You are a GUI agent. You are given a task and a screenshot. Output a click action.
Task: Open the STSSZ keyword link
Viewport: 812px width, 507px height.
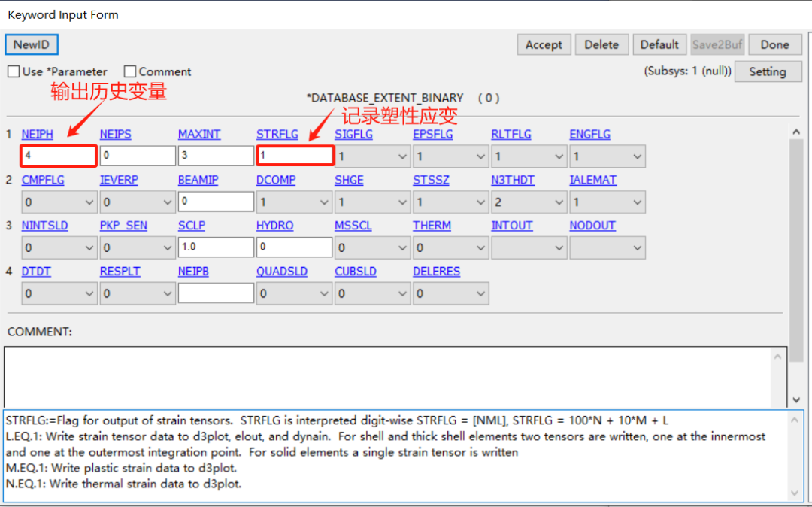(x=431, y=180)
